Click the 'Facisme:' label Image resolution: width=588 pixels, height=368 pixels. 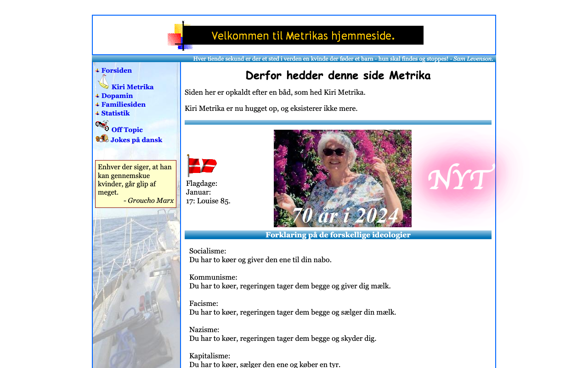[204, 304]
